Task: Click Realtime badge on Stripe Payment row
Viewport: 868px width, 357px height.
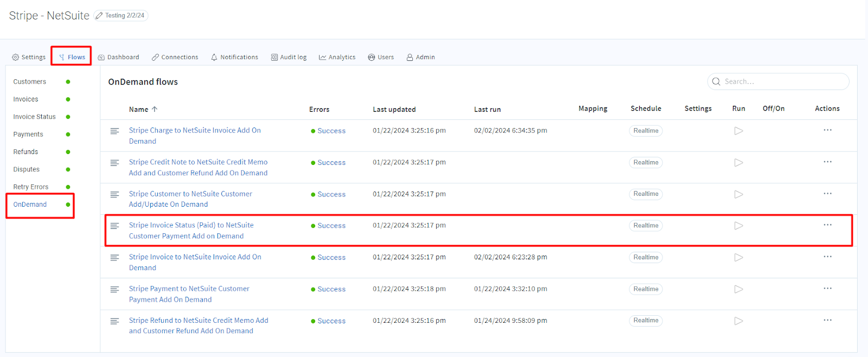Action: point(646,289)
